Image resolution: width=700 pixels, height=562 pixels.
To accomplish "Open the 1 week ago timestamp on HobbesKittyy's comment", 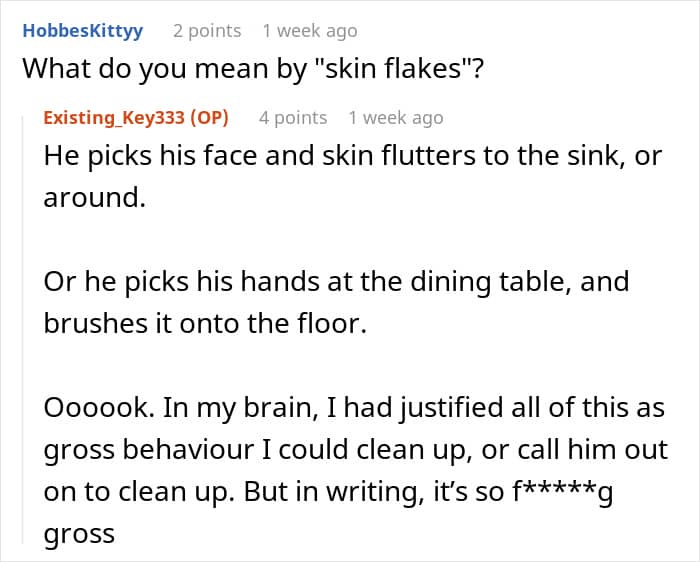I will [x=310, y=31].
